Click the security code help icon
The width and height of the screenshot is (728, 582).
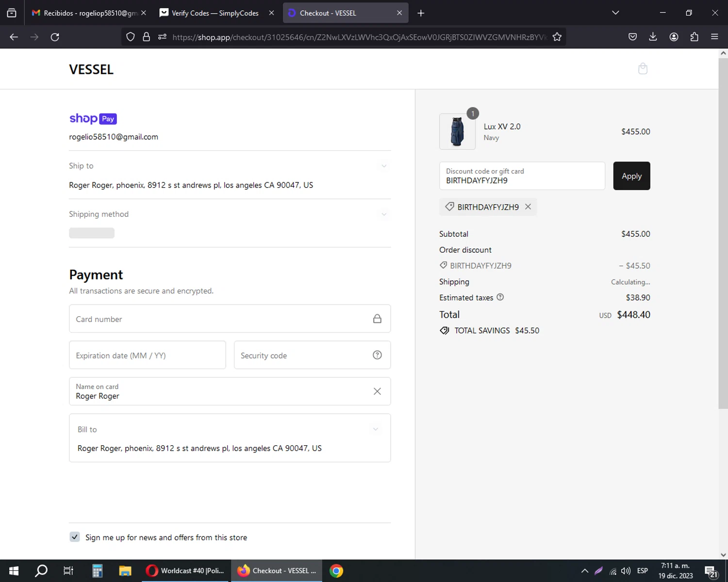(377, 355)
